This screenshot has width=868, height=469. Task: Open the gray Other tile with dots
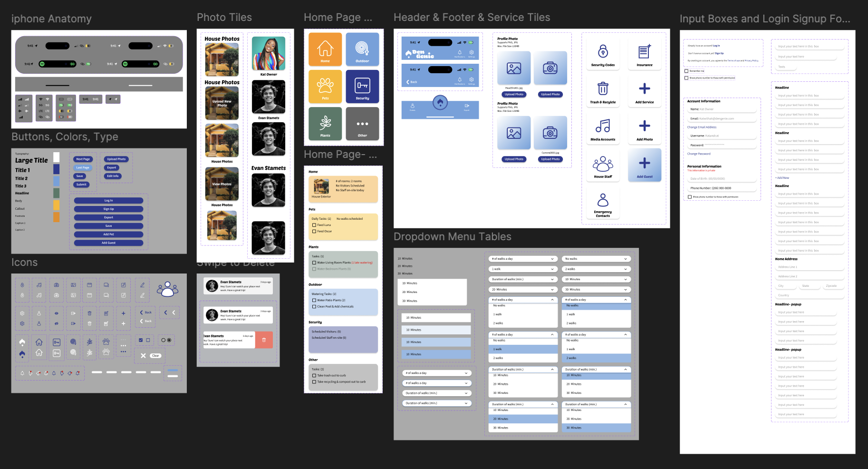362,124
